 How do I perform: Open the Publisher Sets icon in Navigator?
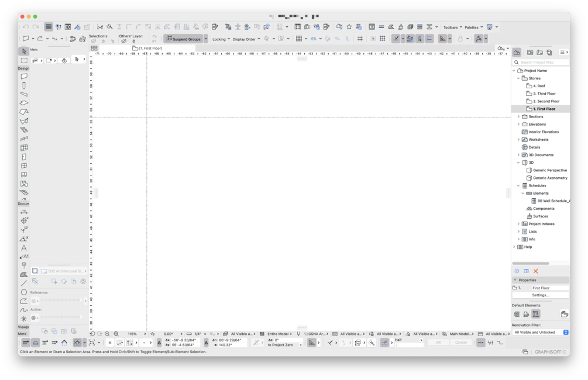549,53
